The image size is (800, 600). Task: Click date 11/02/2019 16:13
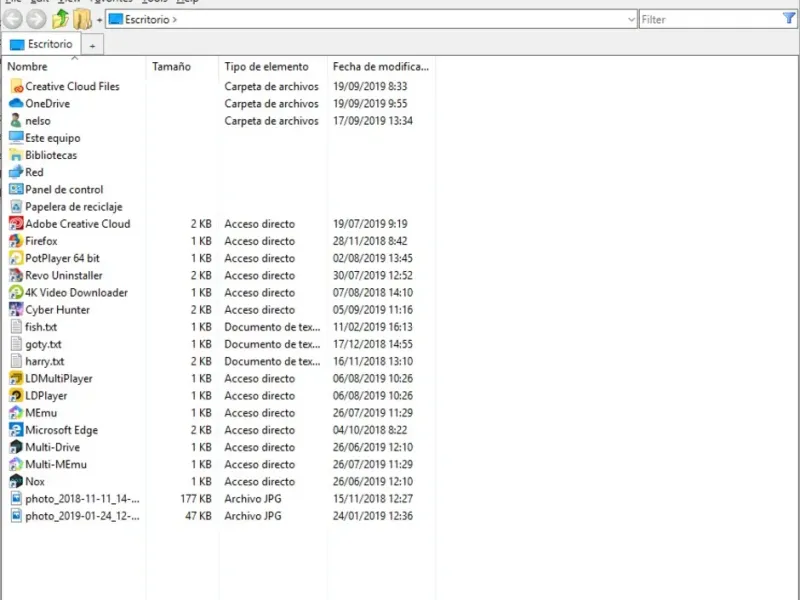pos(372,327)
